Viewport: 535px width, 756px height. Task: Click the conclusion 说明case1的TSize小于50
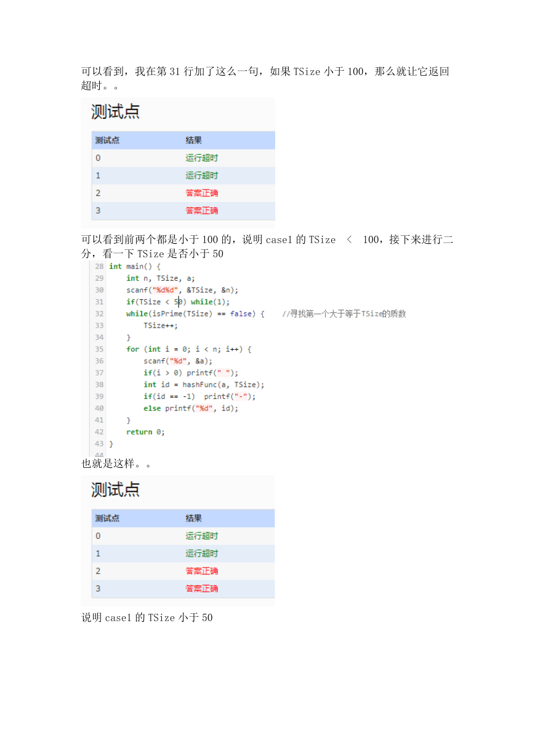(x=147, y=617)
